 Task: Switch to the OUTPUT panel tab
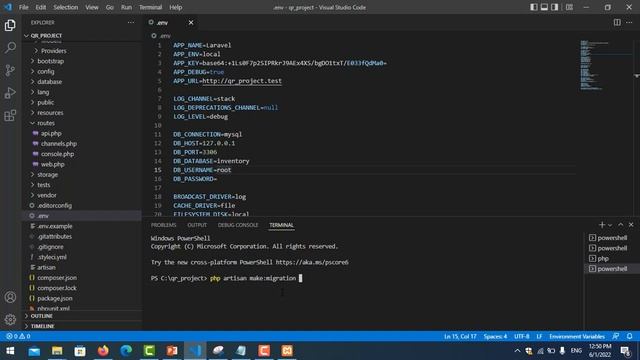[x=197, y=225]
